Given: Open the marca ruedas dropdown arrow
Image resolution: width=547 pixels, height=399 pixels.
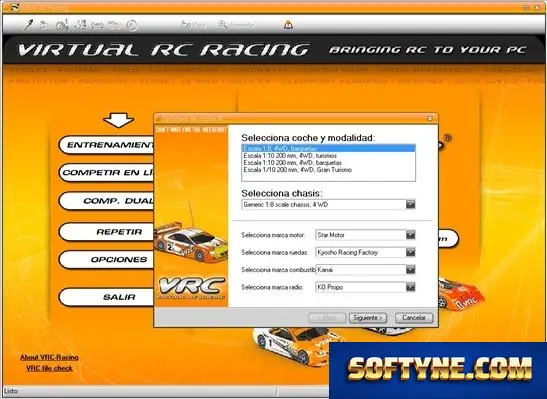Looking at the screenshot, I should pos(411,252).
